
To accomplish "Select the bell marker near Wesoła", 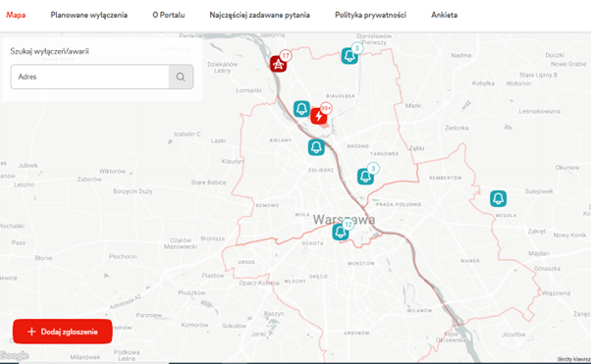I will 498,198.
